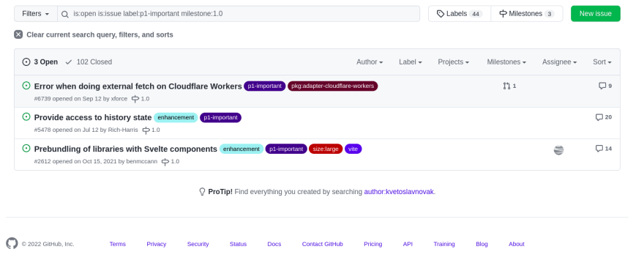
Task: Click the clear query X icon
Action: click(x=18, y=34)
